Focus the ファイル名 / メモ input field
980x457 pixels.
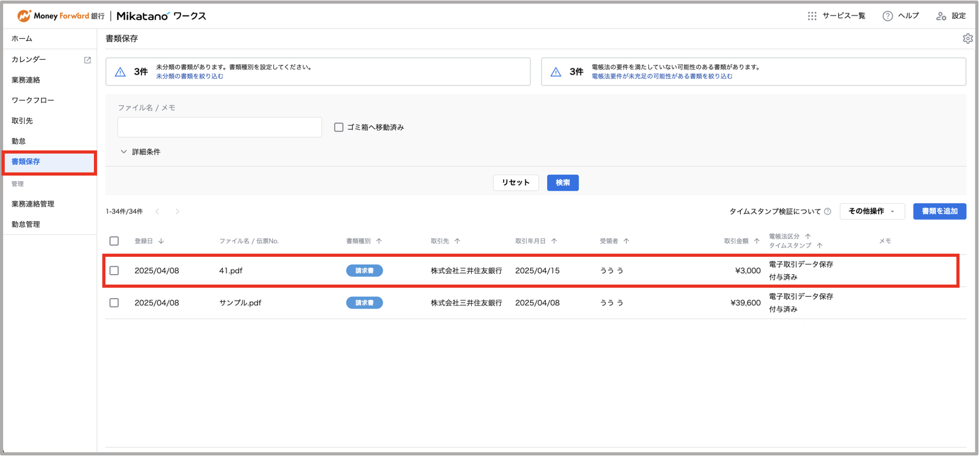(219, 127)
